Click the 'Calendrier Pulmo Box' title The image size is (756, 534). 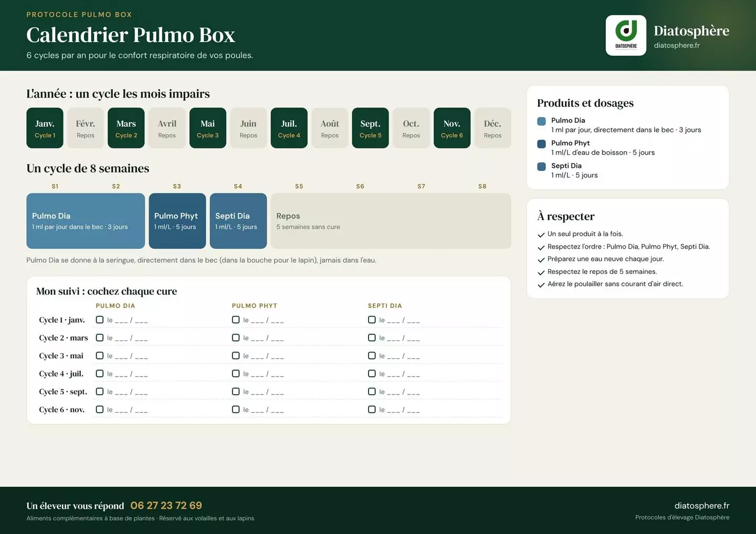[131, 35]
